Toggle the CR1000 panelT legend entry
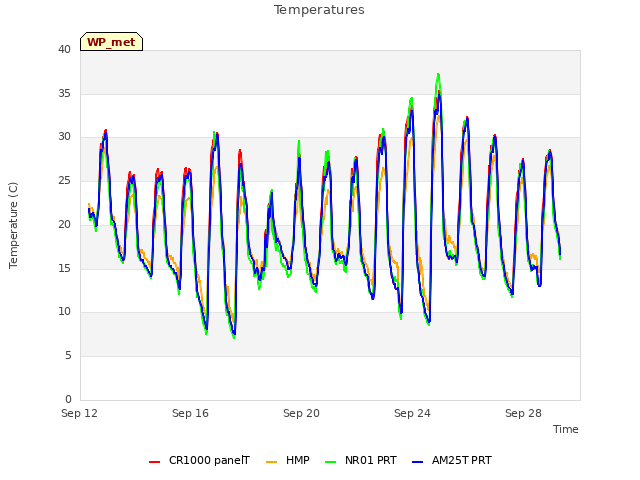This screenshot has width=640, height=480. point(200,461)
